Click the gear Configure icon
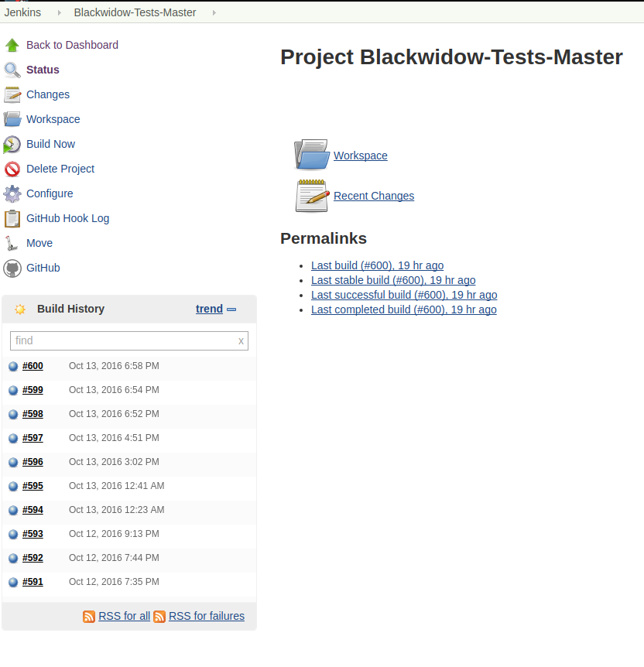Image resolution: width=644 pixels, height=667 pixels. click(12, 193)
